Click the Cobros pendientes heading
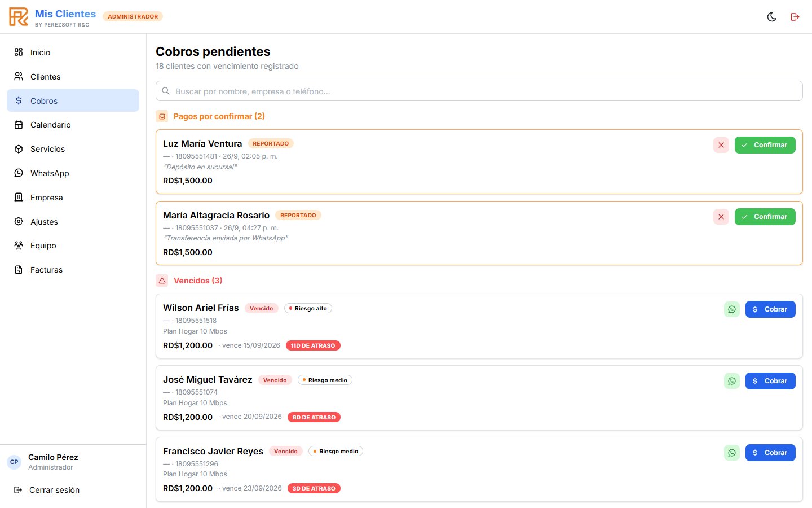 pyautogui.click(x=213, y=51)
